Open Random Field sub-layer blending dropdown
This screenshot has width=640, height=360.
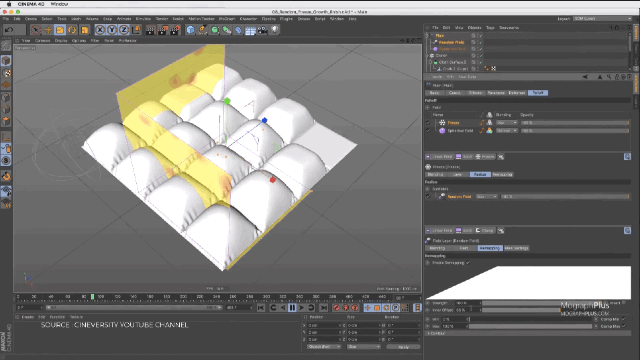487,197
